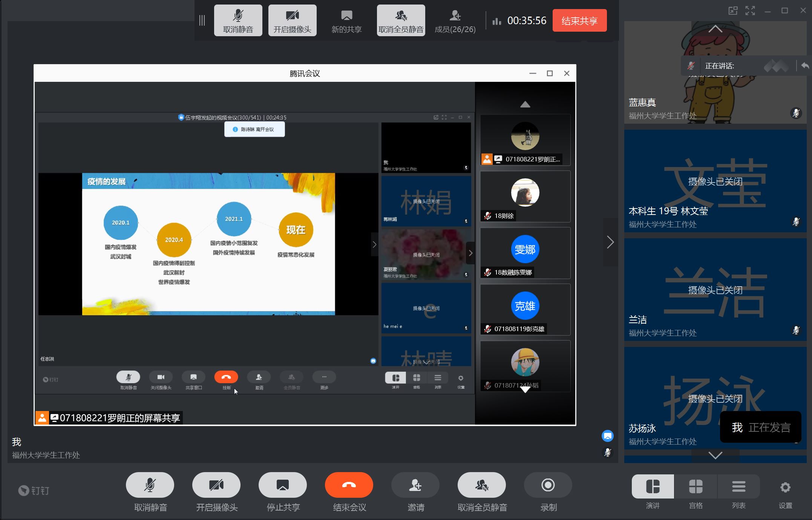Viewport: 812px width, 520px height.
Task: Open nested 设置 gear in shared screen
Action: tap(461, 378)
